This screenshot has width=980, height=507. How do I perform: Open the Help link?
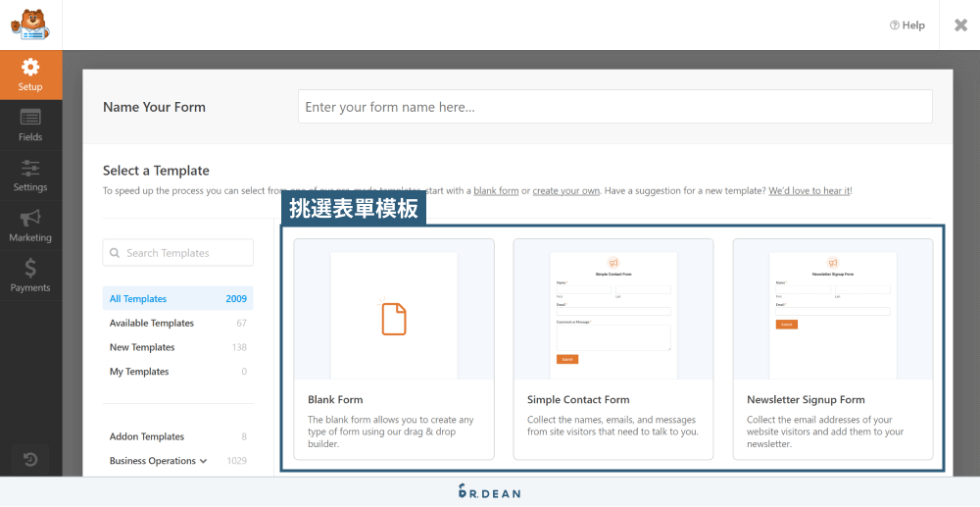click(906, 25)
